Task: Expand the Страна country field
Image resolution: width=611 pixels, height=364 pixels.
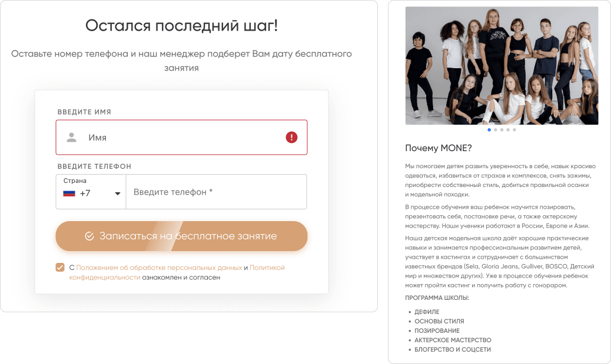Action: (x=91, y=192)
